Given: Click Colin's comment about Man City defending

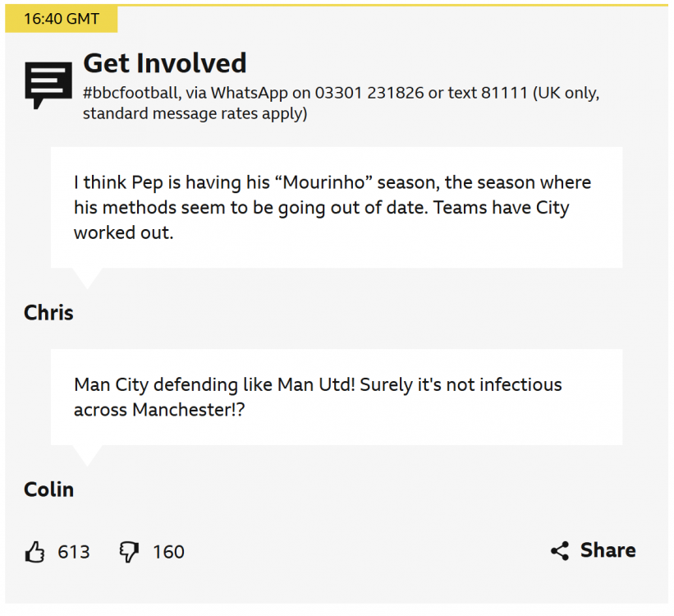Looking at the screenshot, I should (x=318, y=396).
